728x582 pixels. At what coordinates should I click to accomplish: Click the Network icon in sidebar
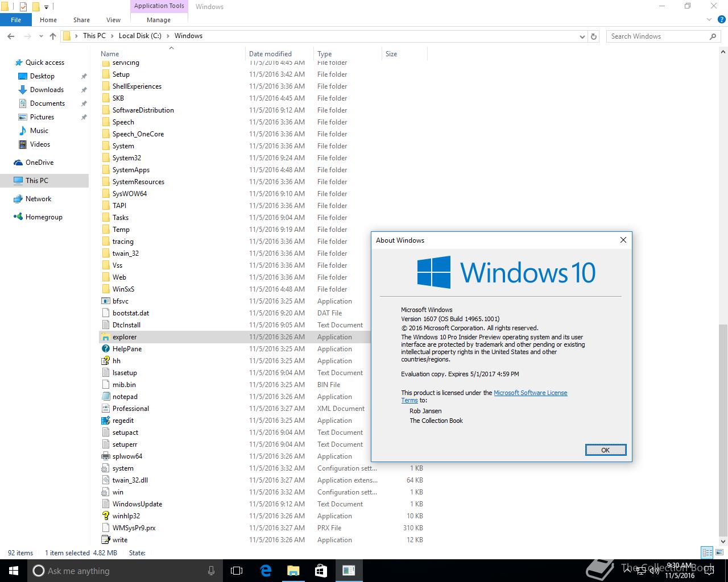19,199
